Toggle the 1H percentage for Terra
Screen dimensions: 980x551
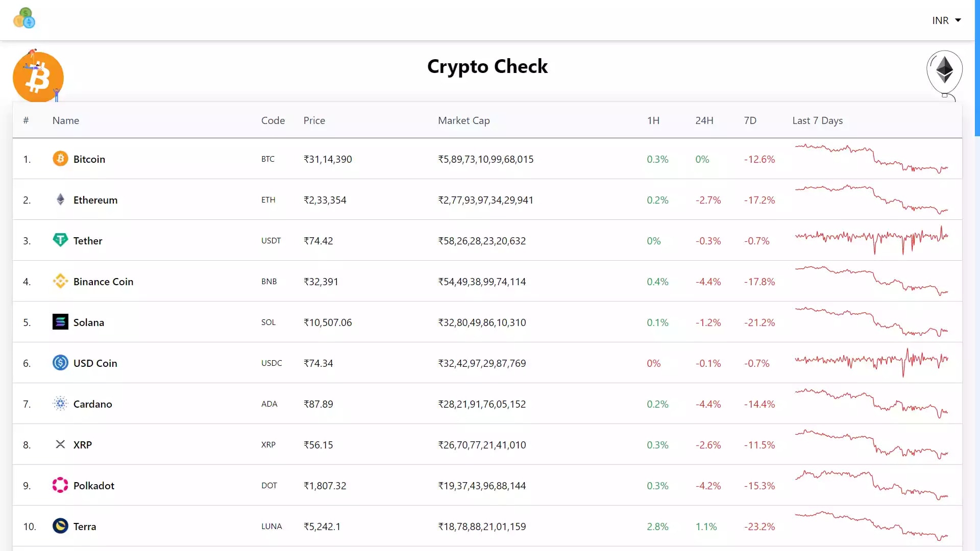click(x=657, y=526)
